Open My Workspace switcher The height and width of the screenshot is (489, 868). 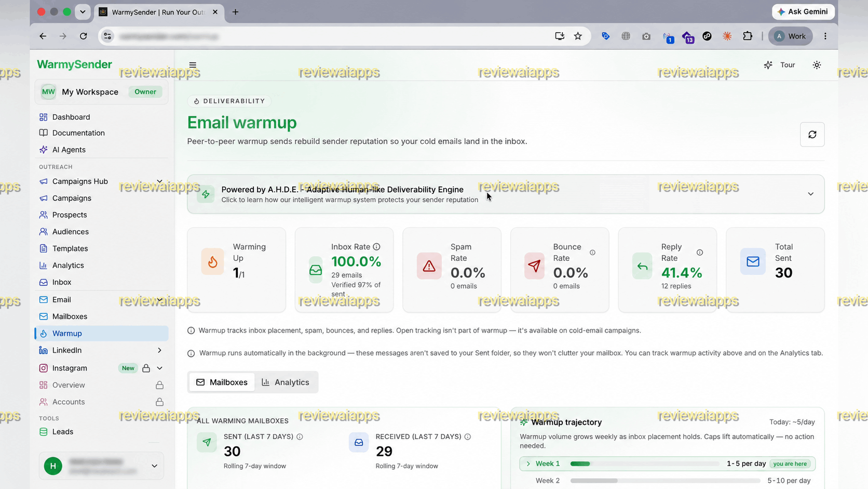[101, 92]
